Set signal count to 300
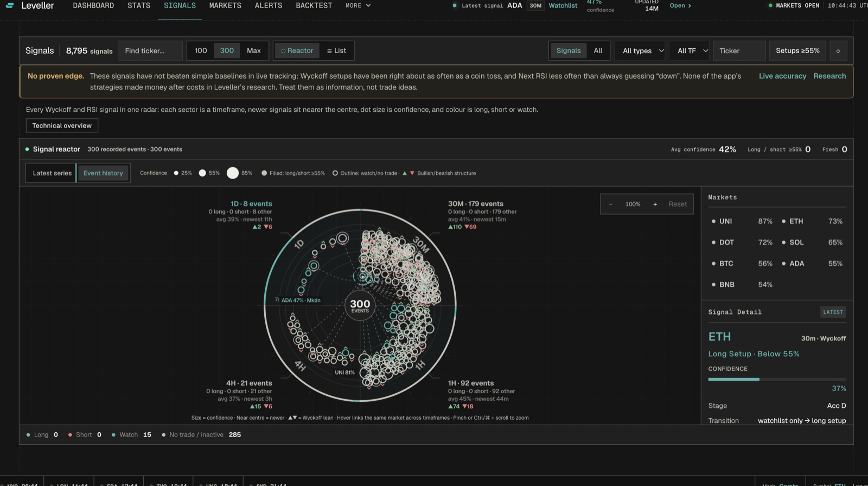 227,51
